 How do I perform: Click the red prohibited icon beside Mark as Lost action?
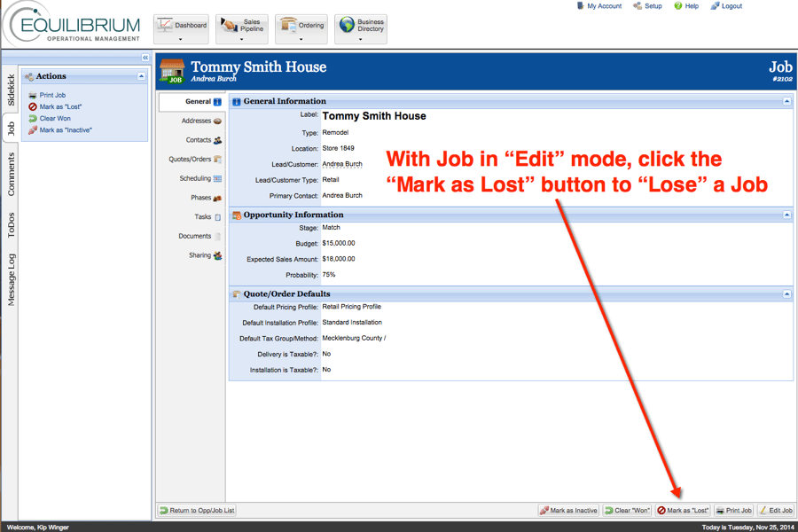(33, 107)
